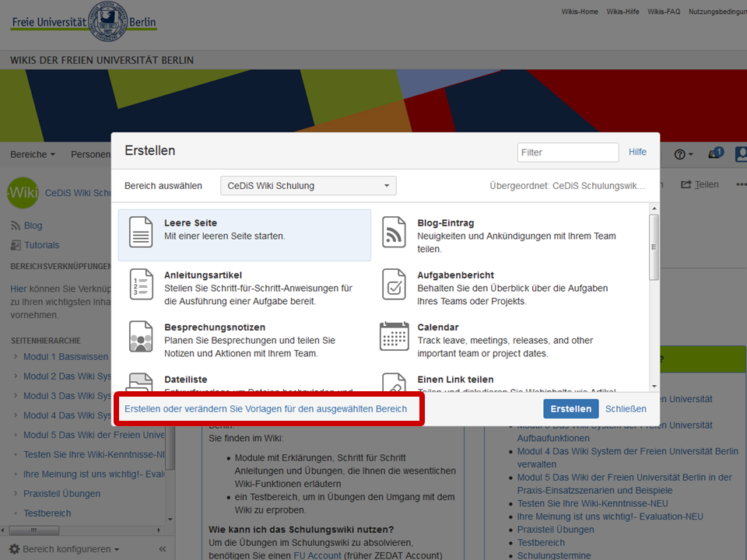Click Erstellen oder verändern Sie Vorlagen link
This screenshot has height=560, width=747.
[266, 408]
